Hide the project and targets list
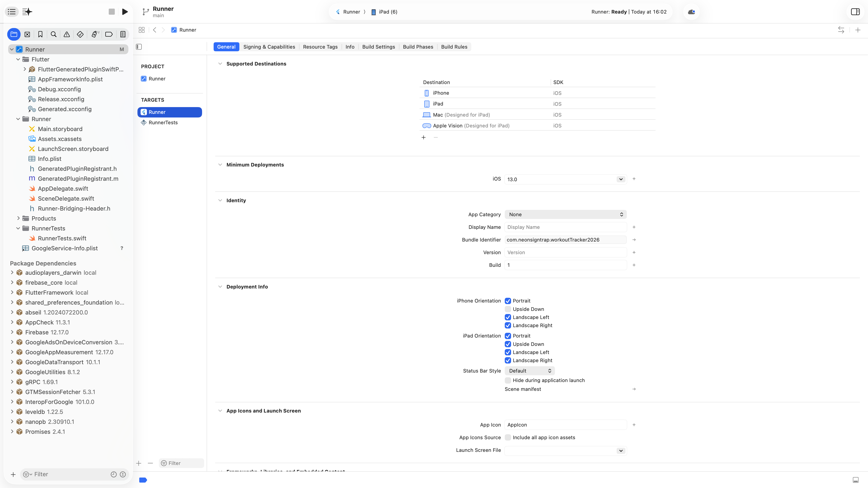Viewport: 868px width, 488px height. click(139, 47)
